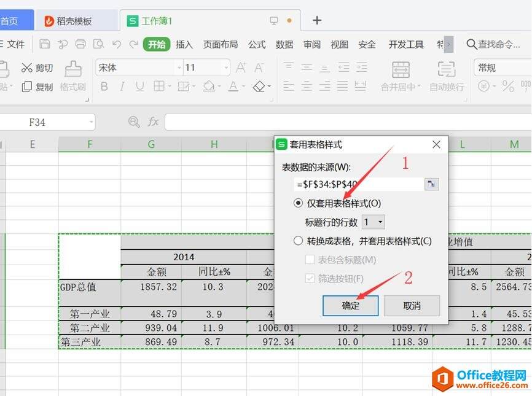Click the undo arrow icon
532x396 pixels.
(x=116, y=44)
